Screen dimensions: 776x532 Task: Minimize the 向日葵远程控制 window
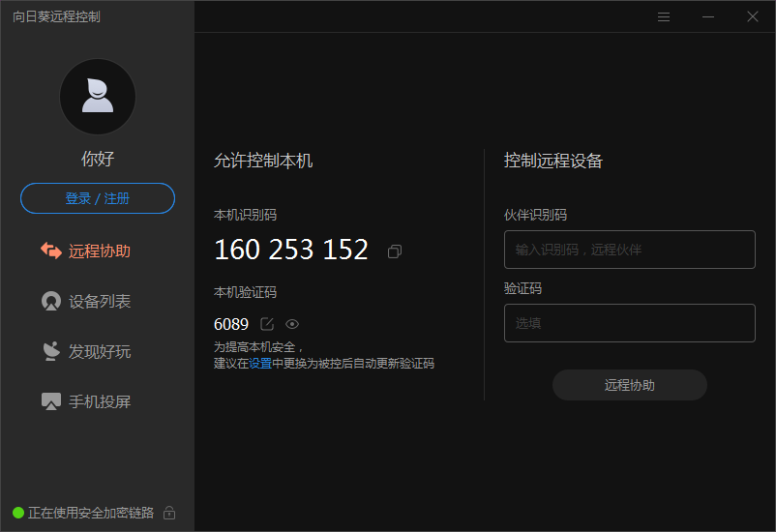click(708, 16)
